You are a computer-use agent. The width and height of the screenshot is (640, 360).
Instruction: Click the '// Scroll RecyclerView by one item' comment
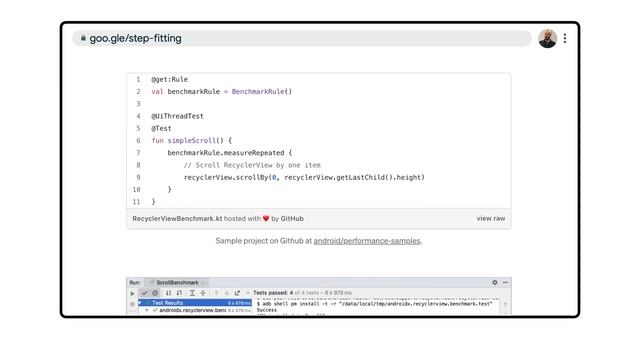coord(252,165)
